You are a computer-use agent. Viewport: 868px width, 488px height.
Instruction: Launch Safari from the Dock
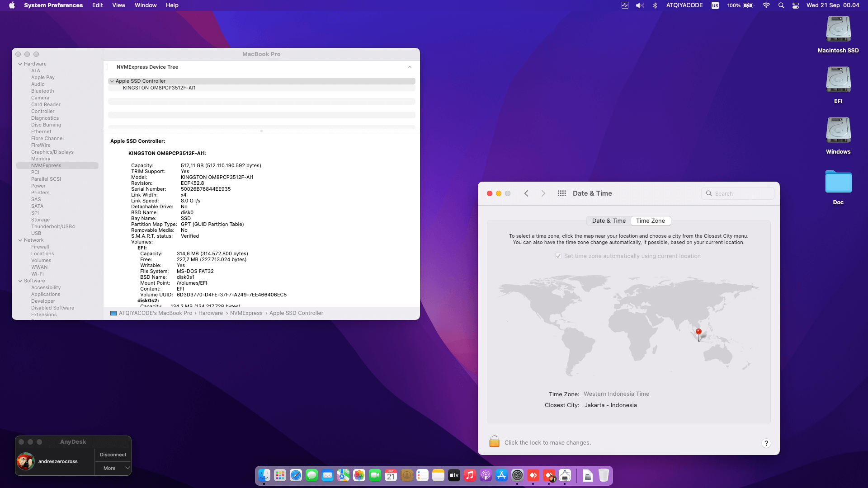pos(296,475)
